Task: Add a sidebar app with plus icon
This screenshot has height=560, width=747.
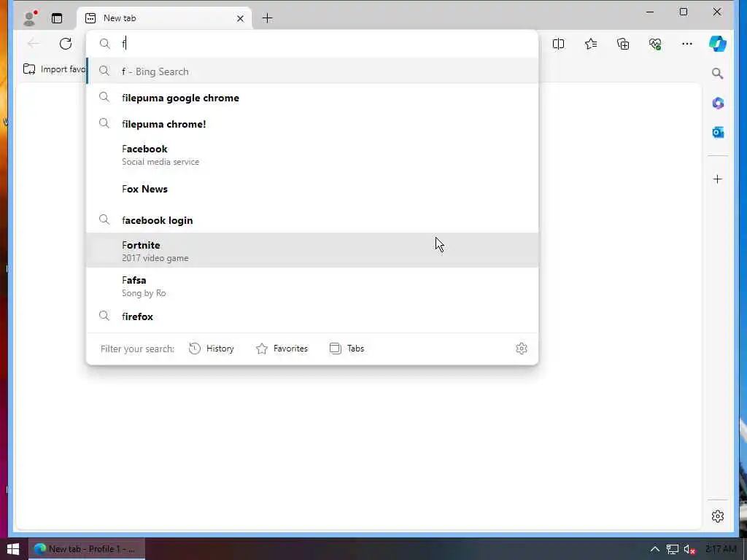Action: tap(718, 179)
